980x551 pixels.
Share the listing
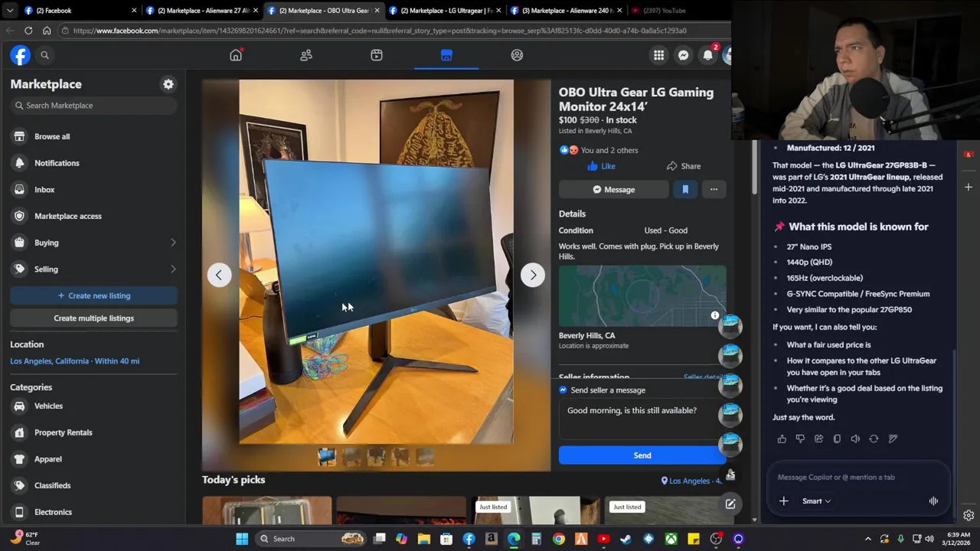[684, 166]
